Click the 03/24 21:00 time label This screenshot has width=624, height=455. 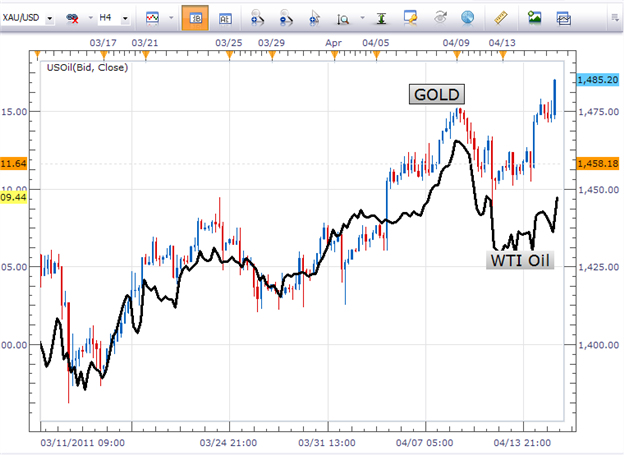(x=228, y=443)
